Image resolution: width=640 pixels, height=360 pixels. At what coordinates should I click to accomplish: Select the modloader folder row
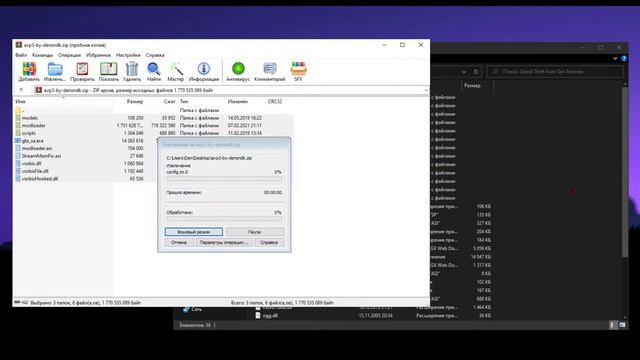153,125
